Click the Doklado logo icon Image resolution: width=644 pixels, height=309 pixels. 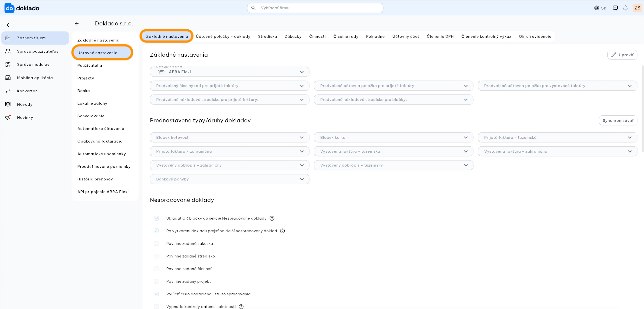10,8
